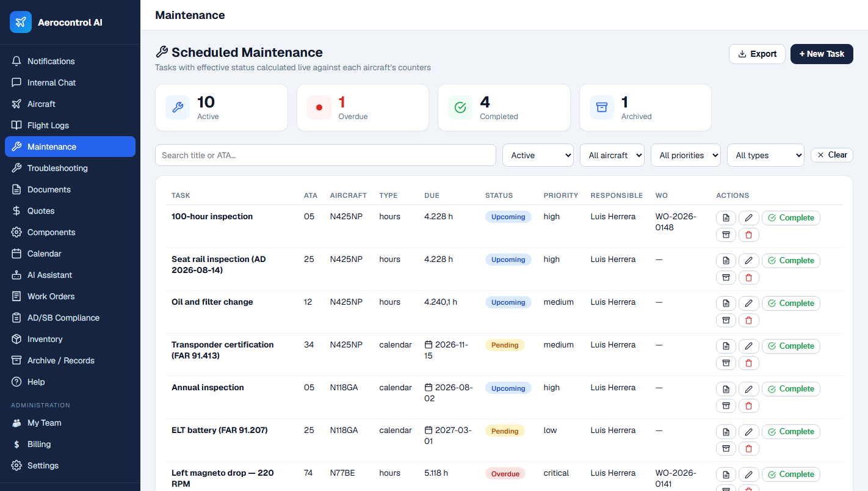Archive the Annual inspection task

726,406
